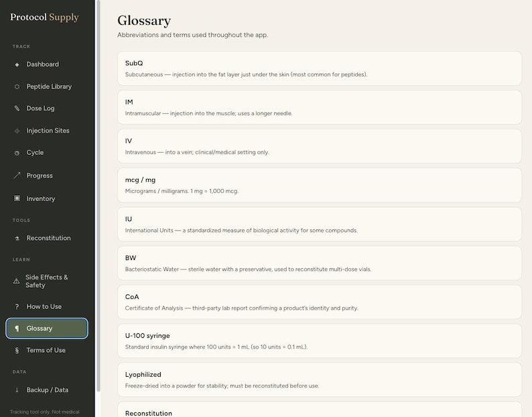Click the Abbreviations and terms subtitle
This screenshot has height=417, width=532.
tap(193, 35)
